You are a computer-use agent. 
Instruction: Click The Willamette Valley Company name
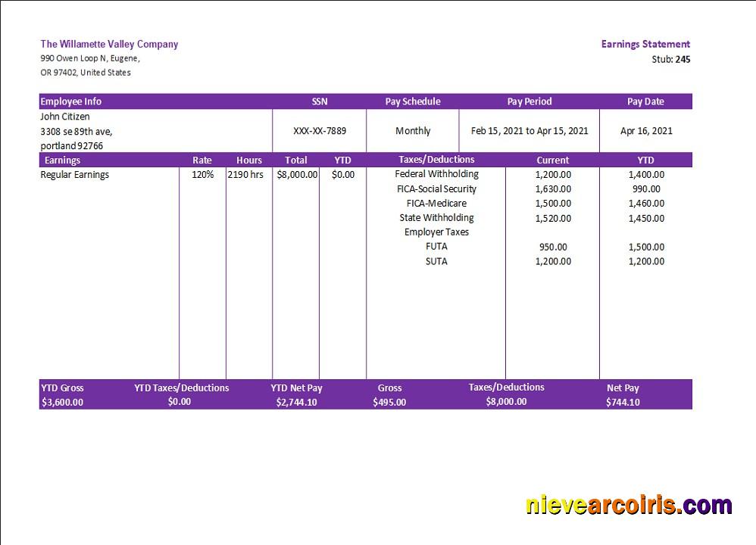click(109, 44)
